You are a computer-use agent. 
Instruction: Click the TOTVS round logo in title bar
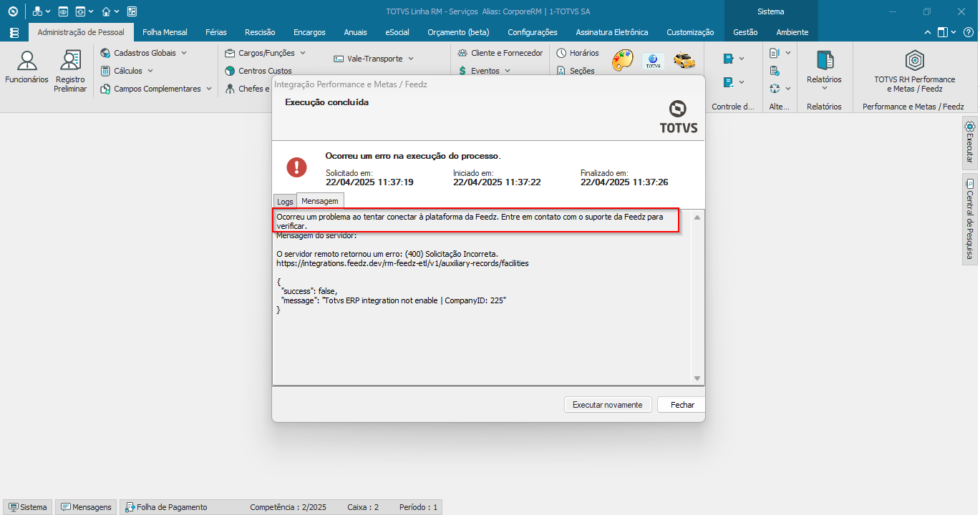[12, 11]
